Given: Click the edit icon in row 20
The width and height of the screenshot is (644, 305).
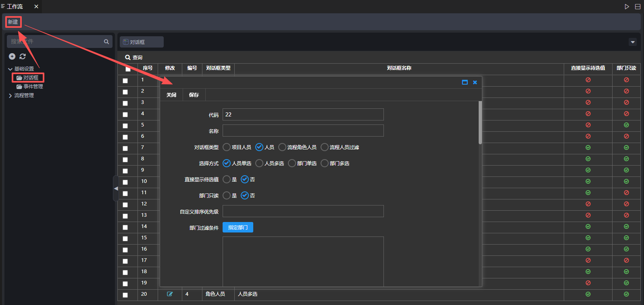Looking at the screenshot, I should point(170,294).
